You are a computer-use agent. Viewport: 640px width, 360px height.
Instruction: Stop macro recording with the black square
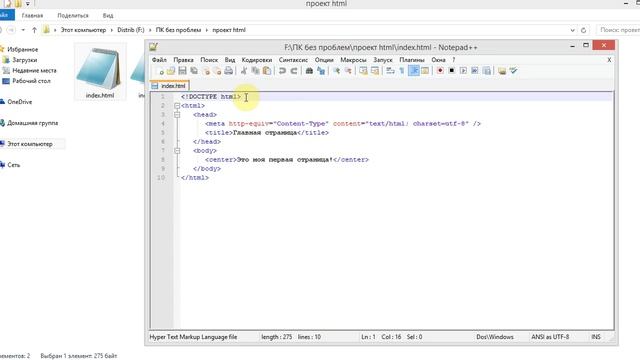click(451, 71)
